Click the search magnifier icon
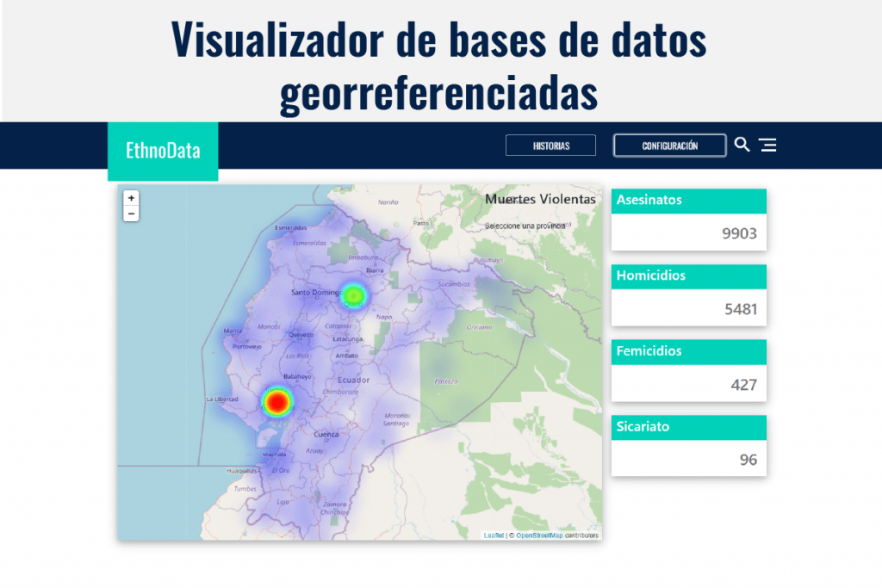882x588 pixels. coord(742,145)
